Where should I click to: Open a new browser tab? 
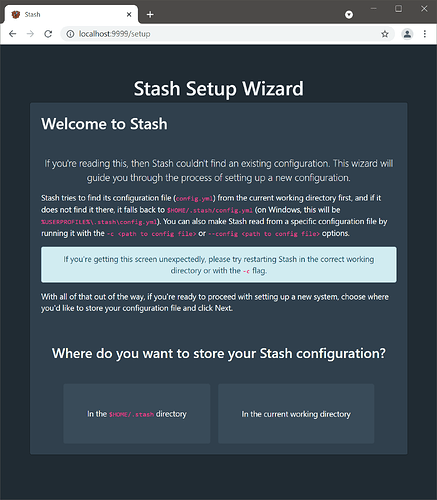pyautogui.click(x=150, y=14)
